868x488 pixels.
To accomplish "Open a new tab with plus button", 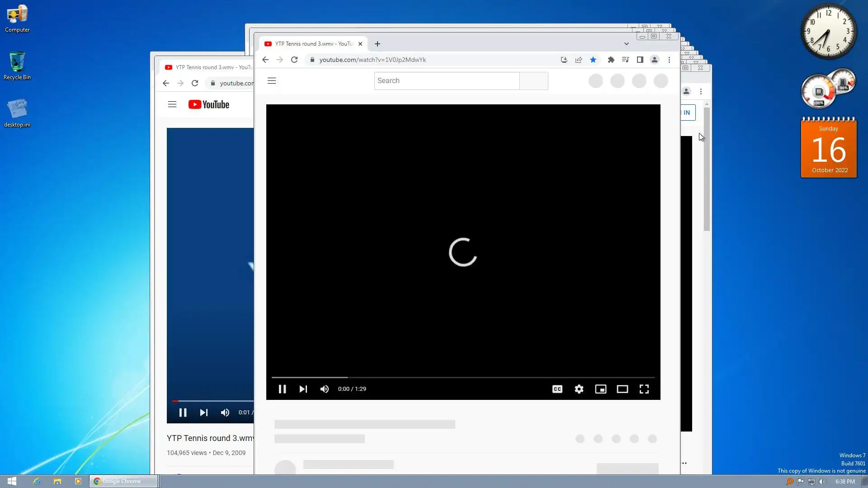I will (377, 44).
